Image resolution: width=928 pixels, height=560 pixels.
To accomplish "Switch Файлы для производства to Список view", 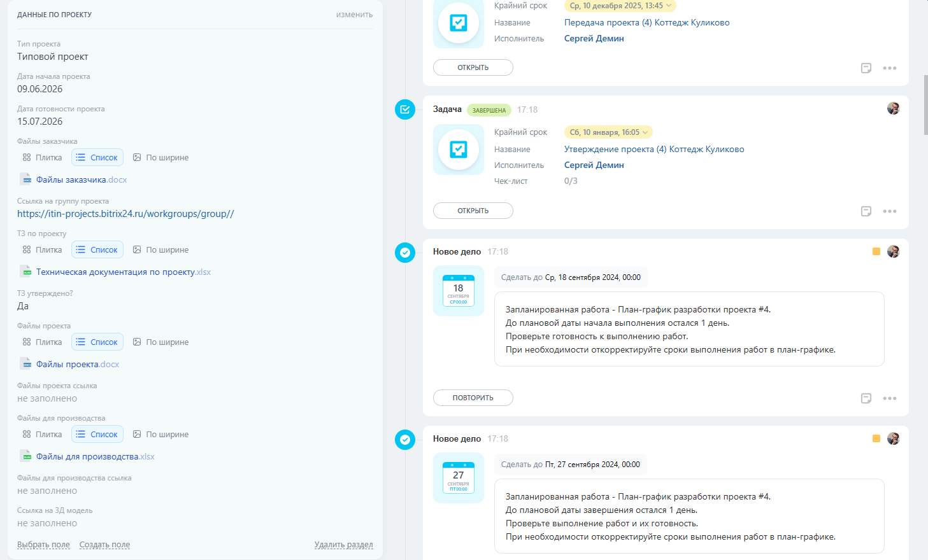I will (97, 434).
